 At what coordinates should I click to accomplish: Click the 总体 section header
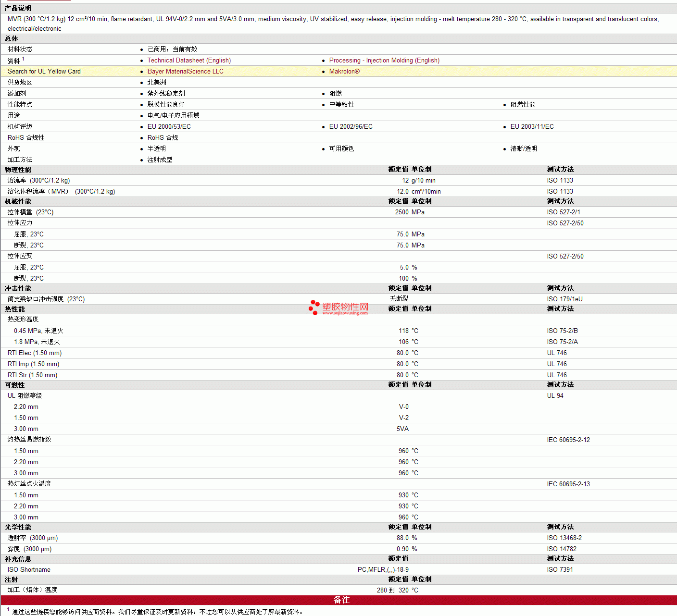coord(11,38)
